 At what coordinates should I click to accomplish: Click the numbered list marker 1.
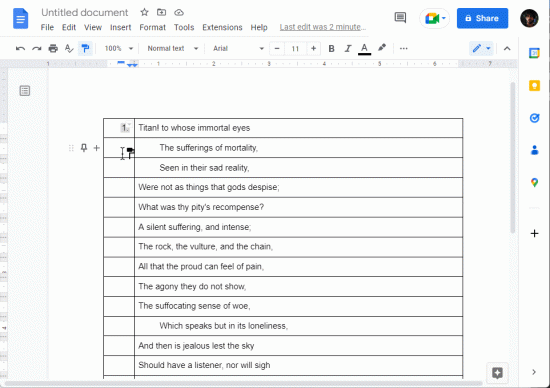(x=125, y=128)
